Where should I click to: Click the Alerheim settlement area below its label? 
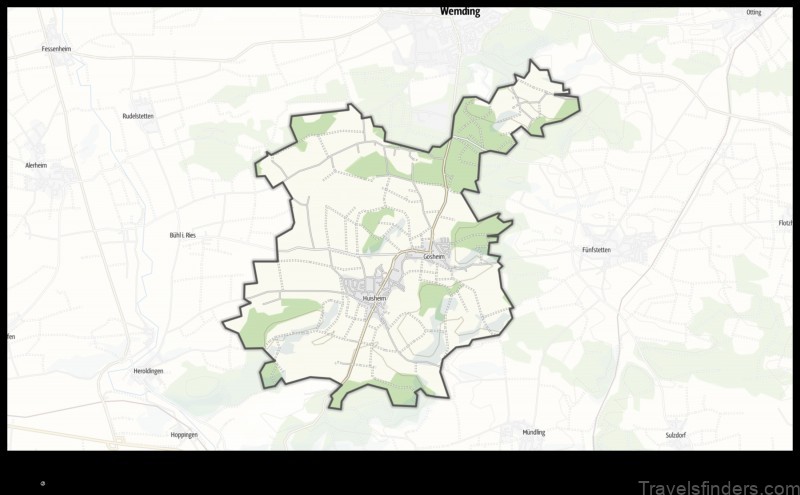click(x=50, y=180)
